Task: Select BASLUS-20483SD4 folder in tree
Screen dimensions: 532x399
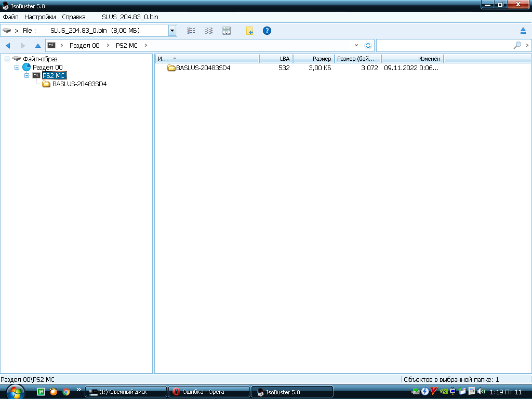Action: coord(79,84)
